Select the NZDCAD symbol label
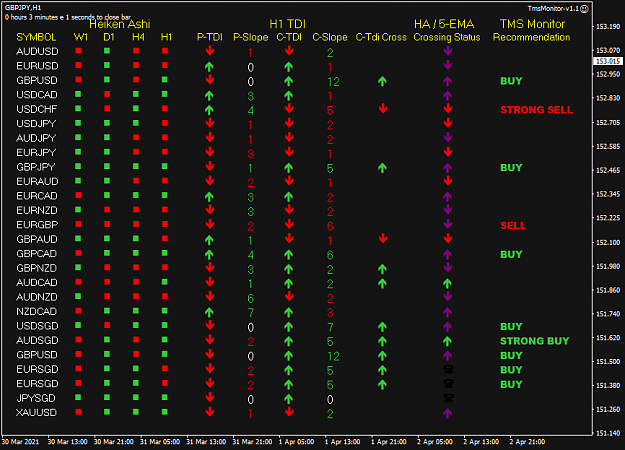Viewport: 625px width, 450px height. coord(36,311)
